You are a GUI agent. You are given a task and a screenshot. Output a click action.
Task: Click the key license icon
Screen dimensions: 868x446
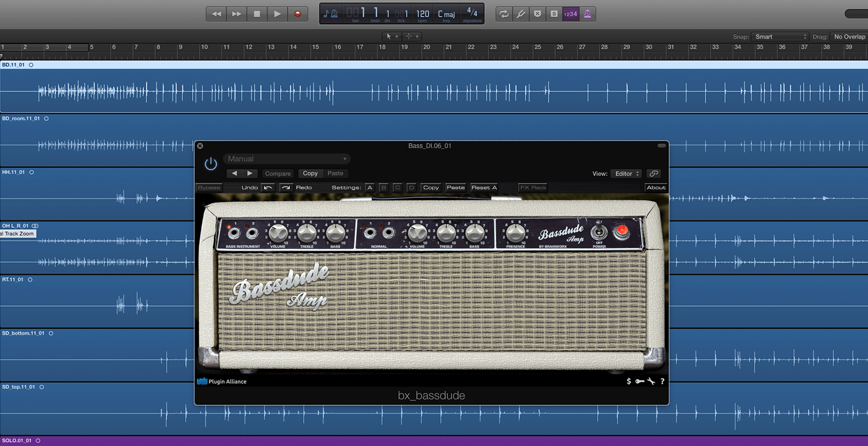(x=639, y=382)
